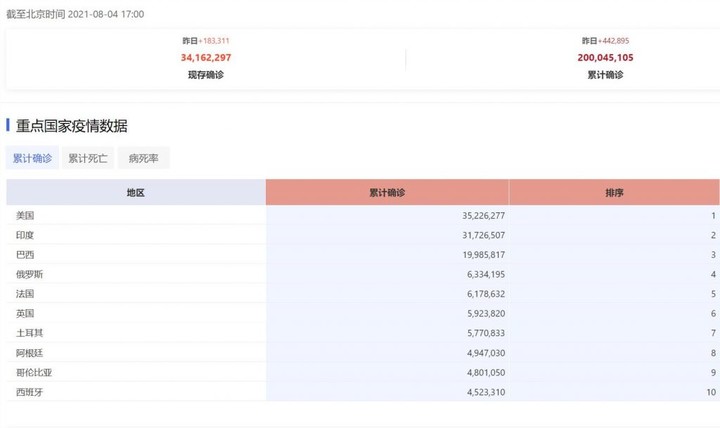Select the 病死率 tab
The height and width of the screenshot is (428, 720).
tap(144, 158)
